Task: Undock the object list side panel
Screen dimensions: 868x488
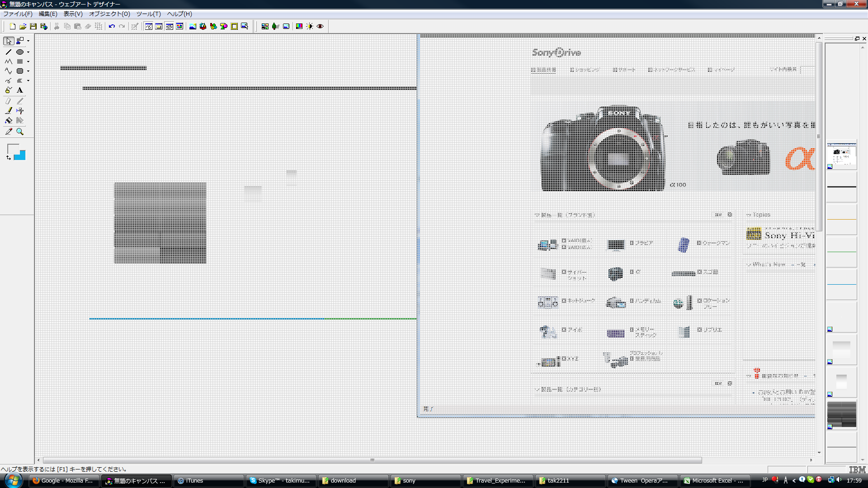Action: (x=857, y=39)
